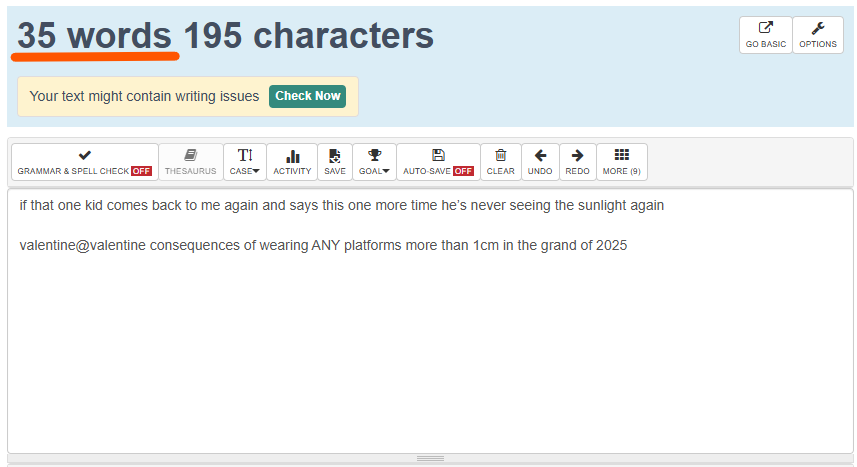The width and height of the screenshot is (857, 467).
Task: Click the writing issues notice text
Action: coord(144,96)
